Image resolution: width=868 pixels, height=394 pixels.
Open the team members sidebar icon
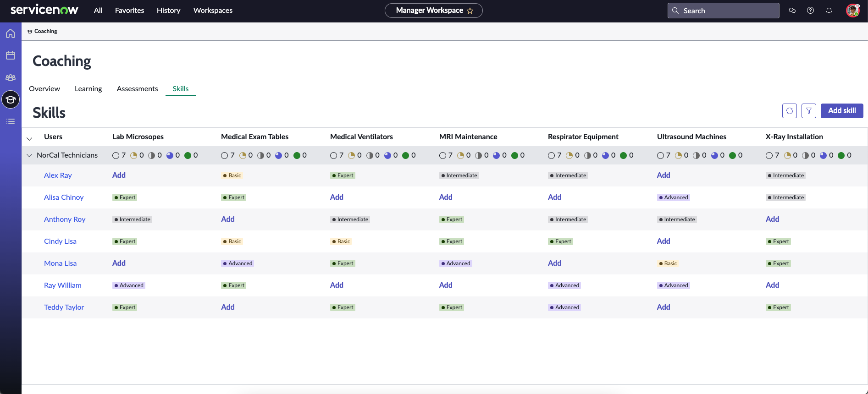pyautogui.click(x=11, y=77)
